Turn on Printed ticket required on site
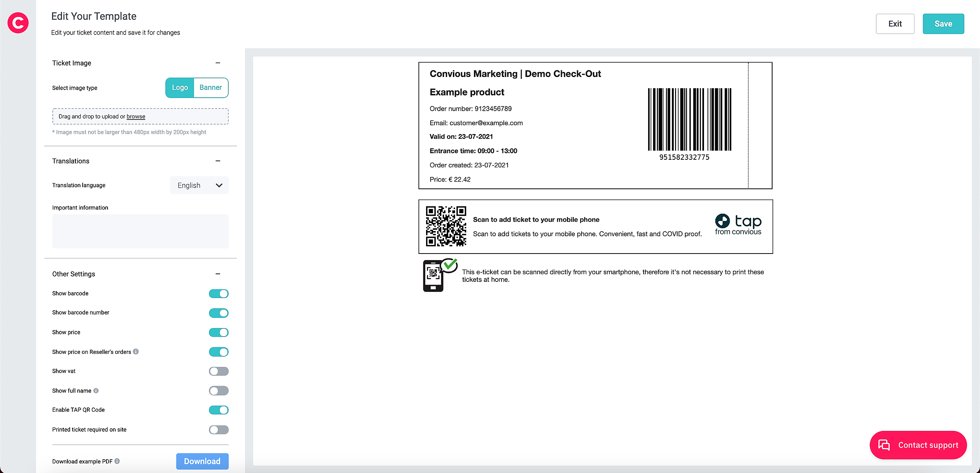 (x=219, y=430)
